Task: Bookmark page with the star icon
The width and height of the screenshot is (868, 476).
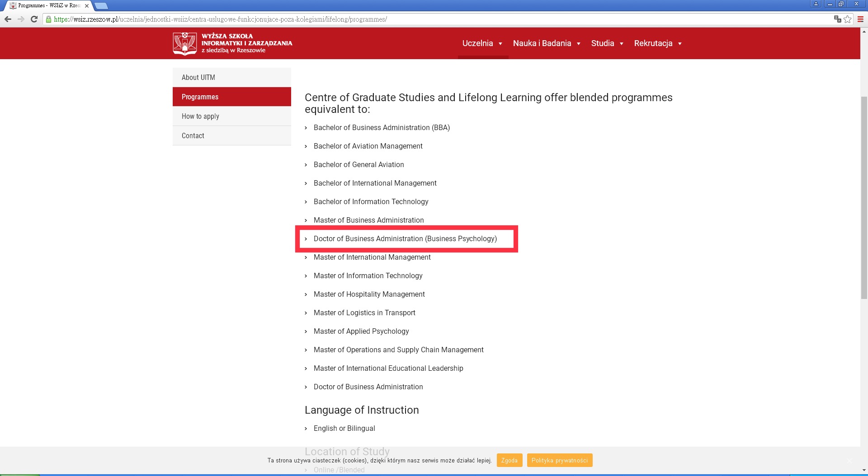Action: tap(848, 19)
